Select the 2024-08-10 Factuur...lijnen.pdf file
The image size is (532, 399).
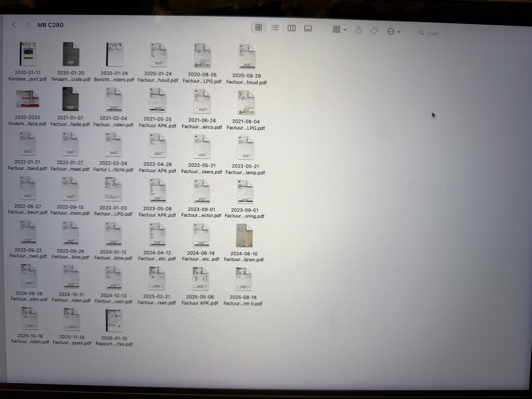coord(244,235)
